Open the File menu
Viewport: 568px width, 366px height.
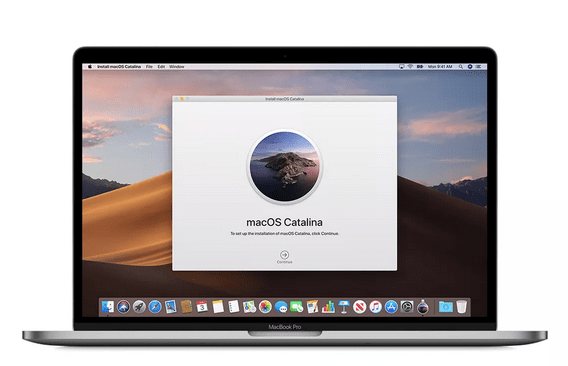149,67
